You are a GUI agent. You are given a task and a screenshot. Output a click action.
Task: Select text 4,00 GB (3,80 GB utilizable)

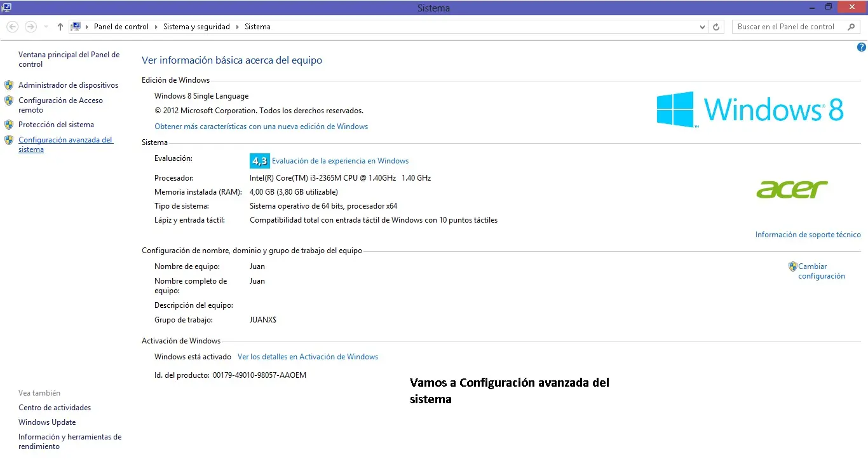pos(294,192)
